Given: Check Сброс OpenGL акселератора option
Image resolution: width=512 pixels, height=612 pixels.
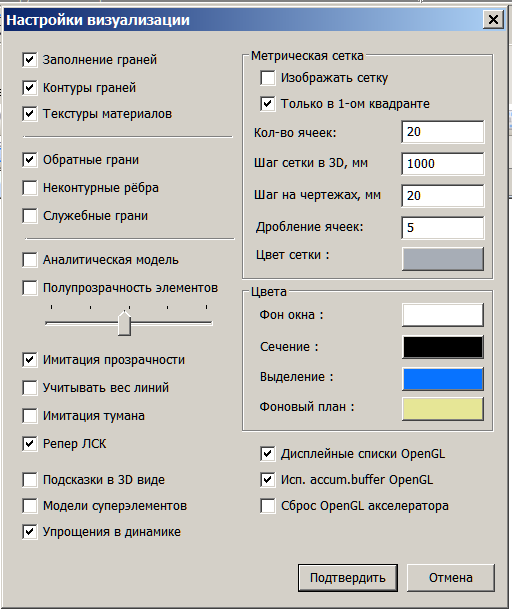Looking at the screenshot, I should (268, 506).
